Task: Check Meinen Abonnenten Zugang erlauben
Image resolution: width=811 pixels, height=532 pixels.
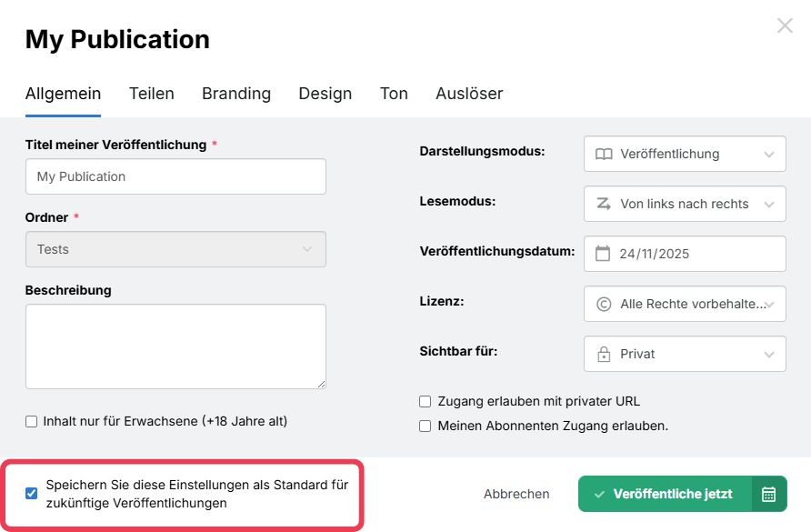Action: pyautogui.click(x=426, y=426)
